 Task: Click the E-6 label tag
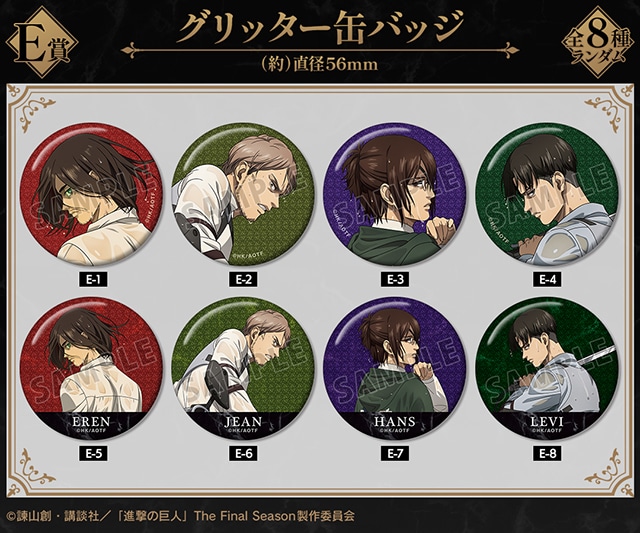(244, 453)
